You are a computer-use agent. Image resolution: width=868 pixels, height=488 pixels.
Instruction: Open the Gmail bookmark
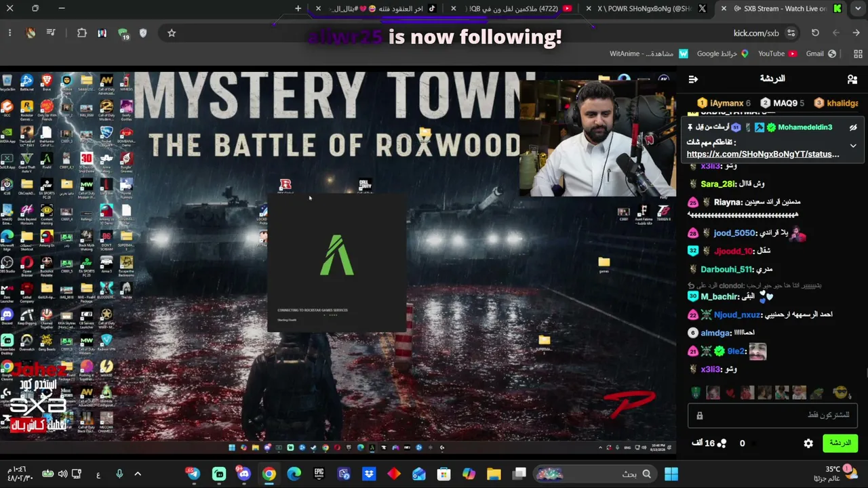coord(821,54)
